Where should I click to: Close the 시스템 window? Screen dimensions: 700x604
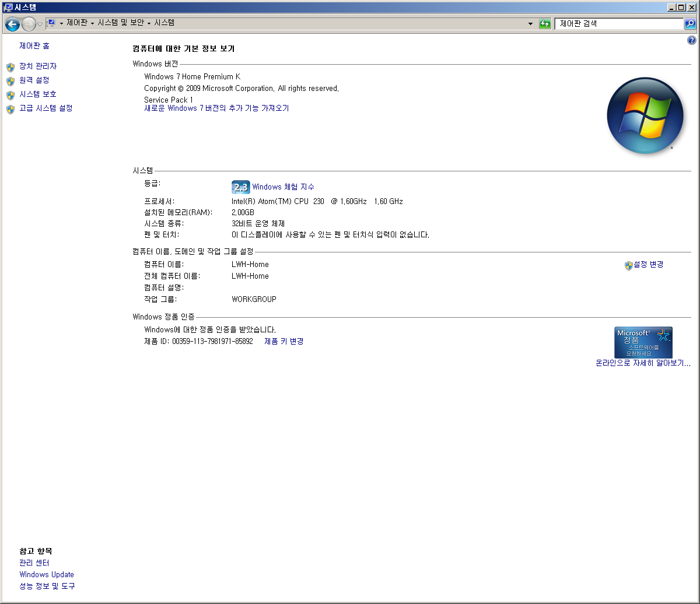click(691, 8)
